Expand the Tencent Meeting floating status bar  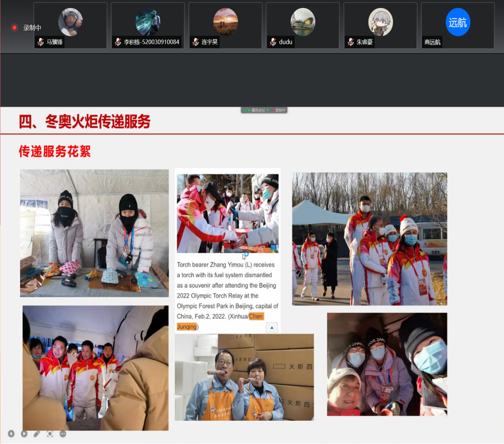click(264, 110)
